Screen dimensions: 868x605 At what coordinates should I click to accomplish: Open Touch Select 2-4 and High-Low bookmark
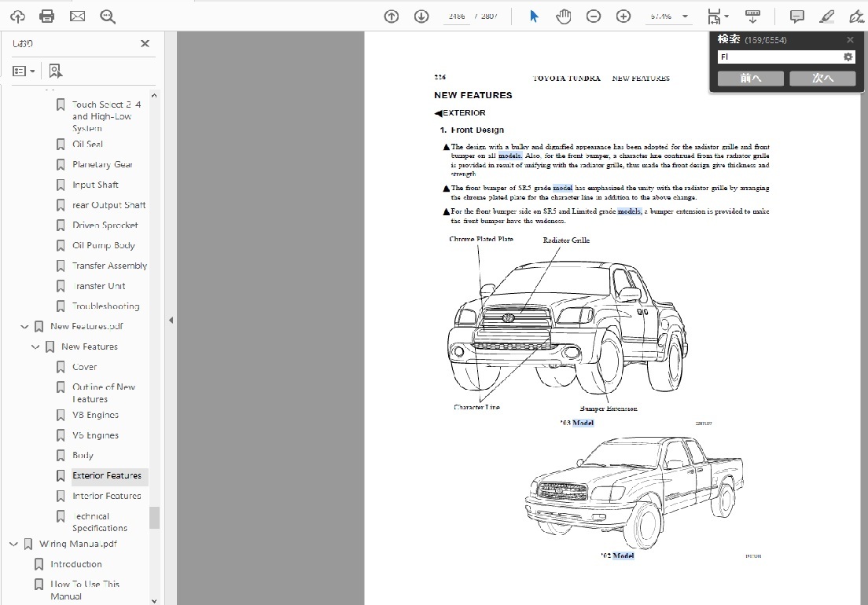(x=106, y=116)
